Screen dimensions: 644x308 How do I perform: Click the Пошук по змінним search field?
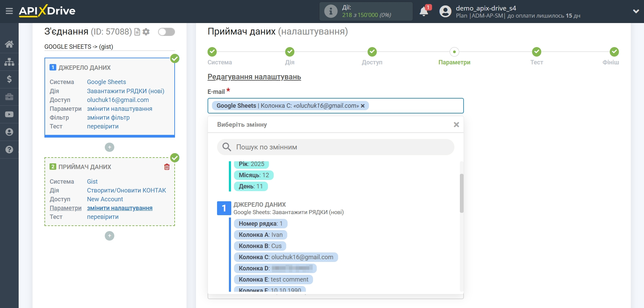pos(335,147)
